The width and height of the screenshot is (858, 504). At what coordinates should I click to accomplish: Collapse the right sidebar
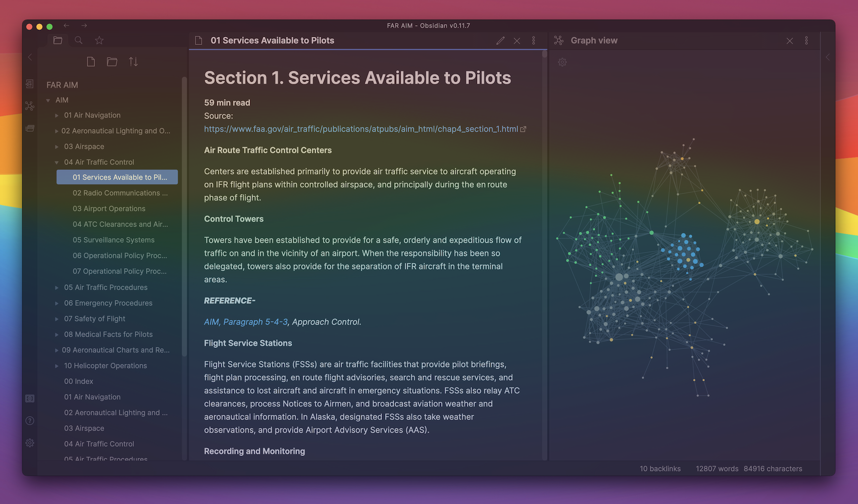click(828, 57)
